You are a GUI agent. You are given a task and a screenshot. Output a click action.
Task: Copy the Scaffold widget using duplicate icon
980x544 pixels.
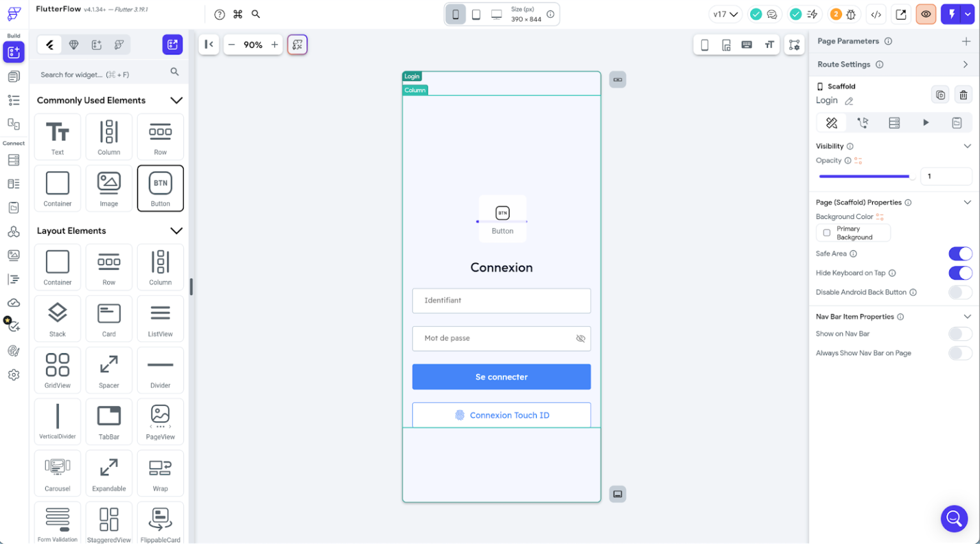coord(940,94)
